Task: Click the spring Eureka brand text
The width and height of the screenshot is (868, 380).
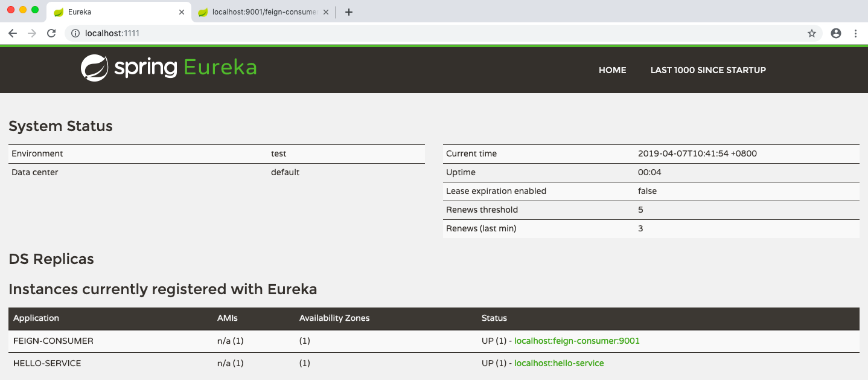Action: (185, 68)
